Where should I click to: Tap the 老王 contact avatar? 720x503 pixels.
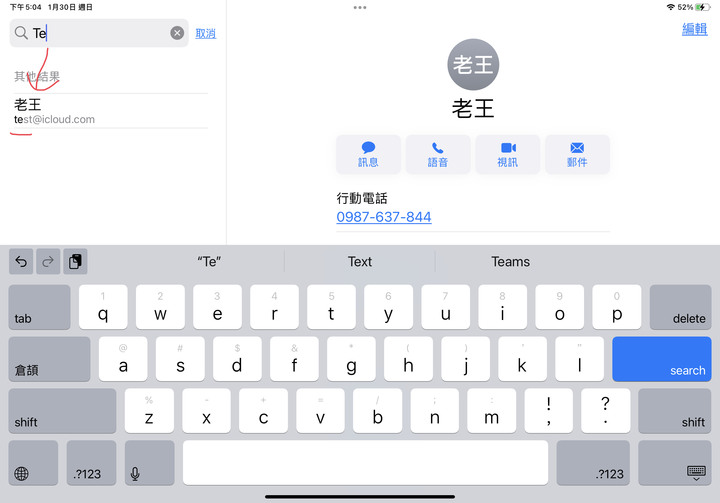473,64
